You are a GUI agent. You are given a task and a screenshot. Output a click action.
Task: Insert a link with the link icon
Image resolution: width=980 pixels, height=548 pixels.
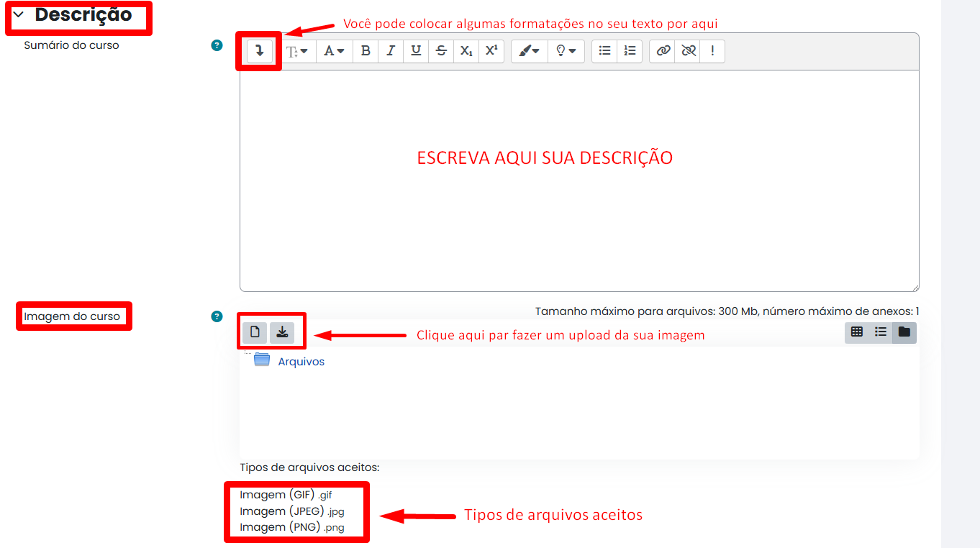(x=662, y=50)
